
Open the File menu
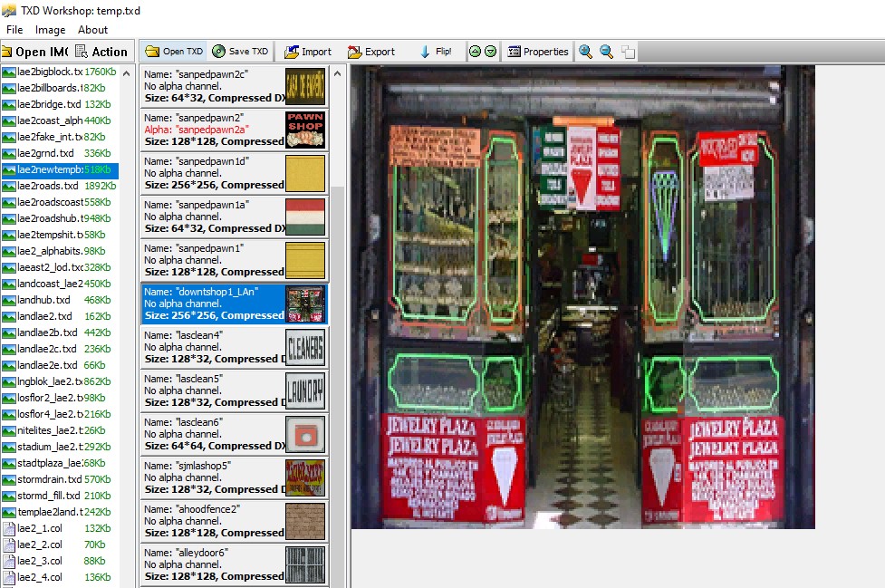pyautogui.click(x=14, y=30)
